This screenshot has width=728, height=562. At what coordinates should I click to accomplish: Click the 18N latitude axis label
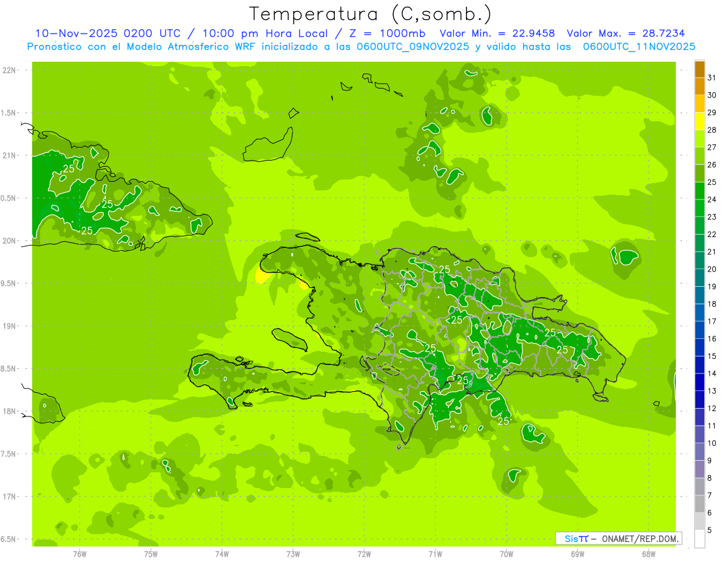[x=9, y=411]
